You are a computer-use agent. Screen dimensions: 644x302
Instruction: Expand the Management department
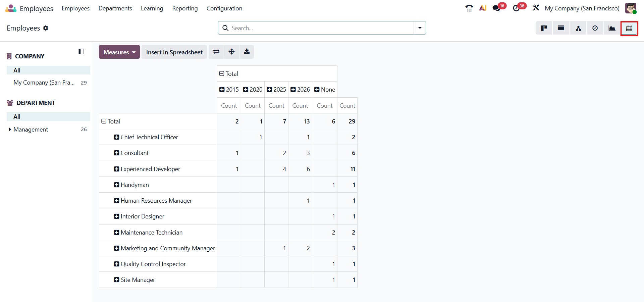pos(10,130)
